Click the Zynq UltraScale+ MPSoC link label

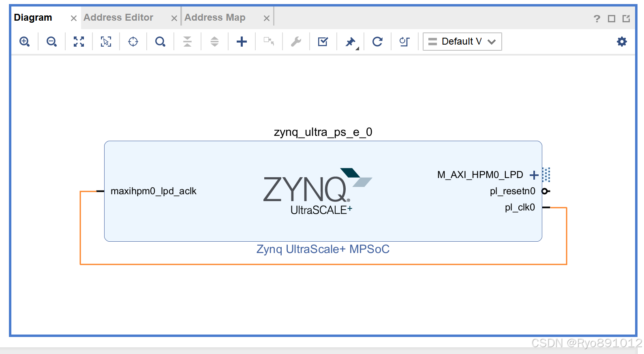click(323, 249)
